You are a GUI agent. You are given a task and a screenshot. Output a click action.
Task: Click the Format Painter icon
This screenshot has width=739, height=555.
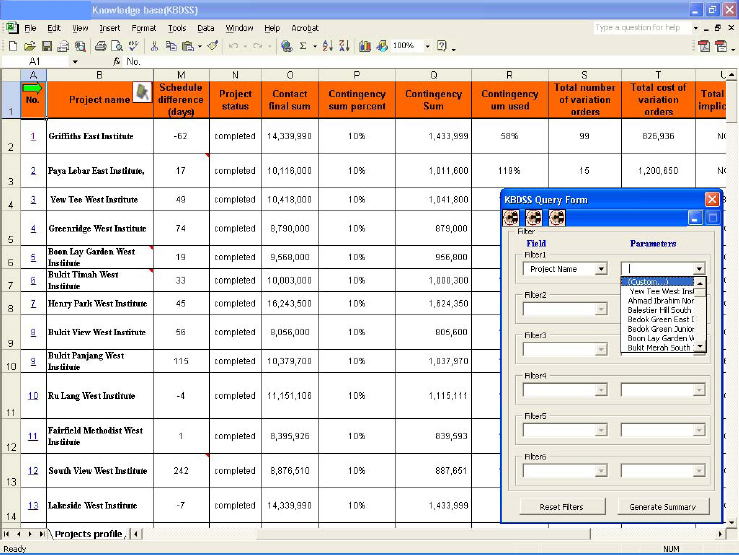coord(213,46)
